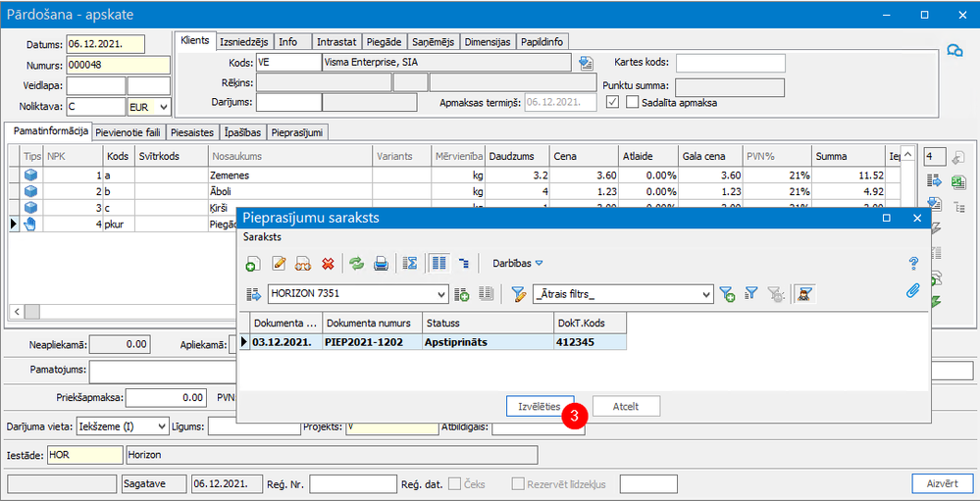Click the Kartes kods input field
The width and height of the screenshot is (980, 501).
(x=730, y=63)
